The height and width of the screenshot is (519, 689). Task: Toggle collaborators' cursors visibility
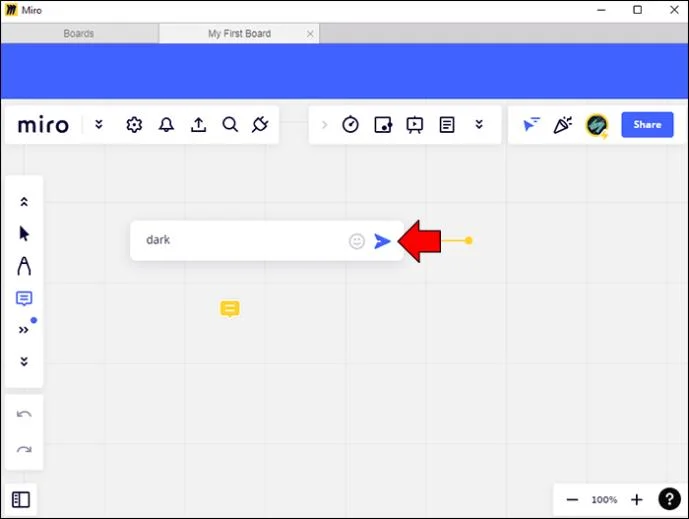[532, 125]
